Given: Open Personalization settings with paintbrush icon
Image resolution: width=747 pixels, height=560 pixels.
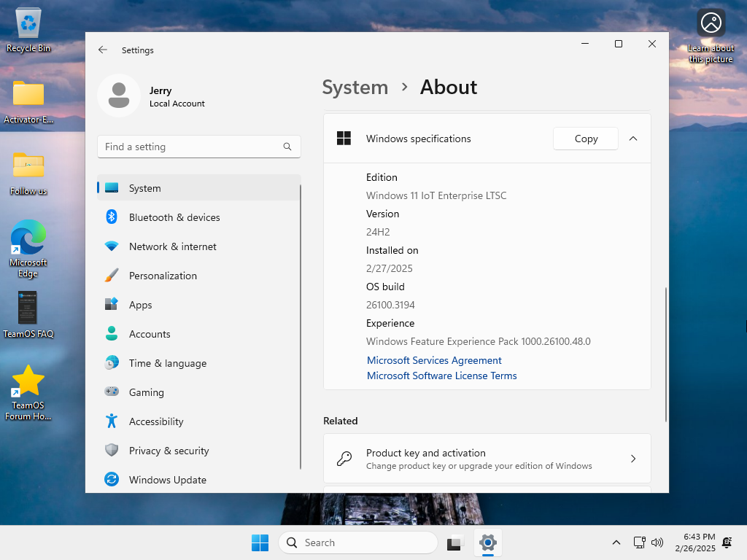Looking at the screenshot, I should coord(198,276).
